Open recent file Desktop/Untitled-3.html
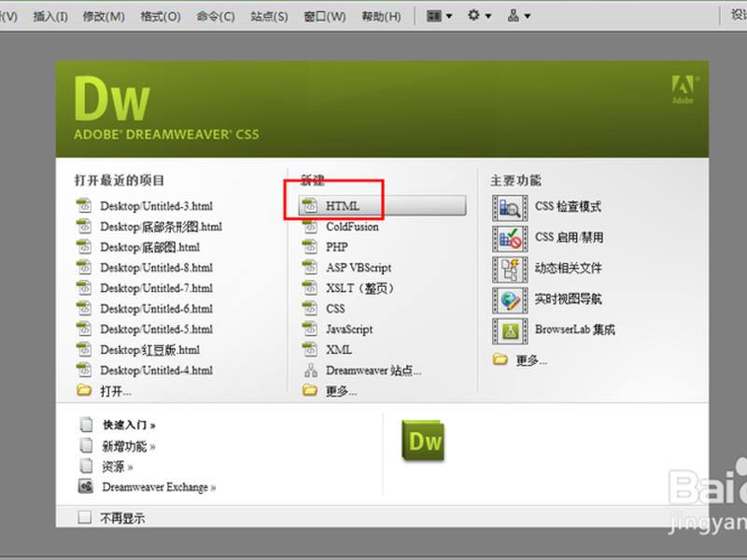747x560 pixels. pos(156,206)
